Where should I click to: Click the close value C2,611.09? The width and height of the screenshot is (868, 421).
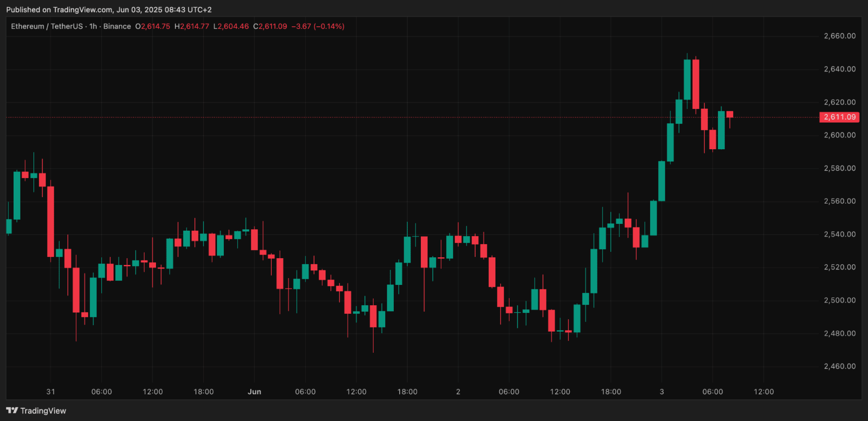pos(270,26)
